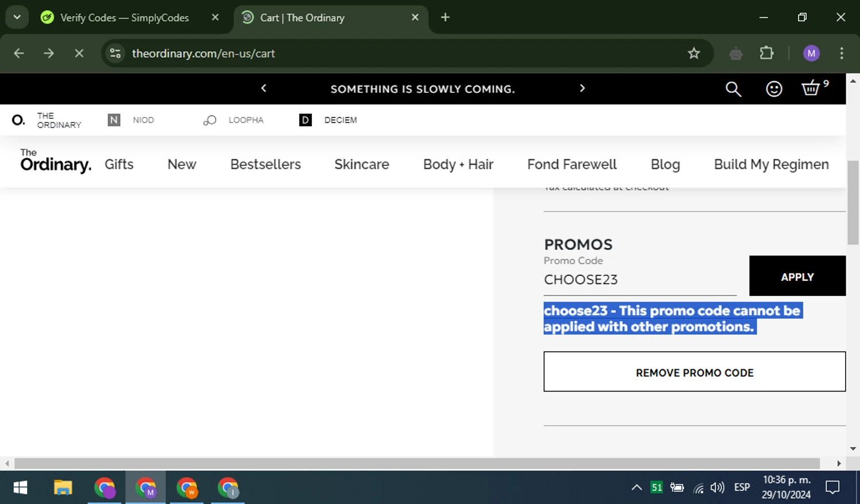Close the Verify Codes SimplyCodes tab
The width and height of the screenshot is (860, 504).
tap(215, 17)
